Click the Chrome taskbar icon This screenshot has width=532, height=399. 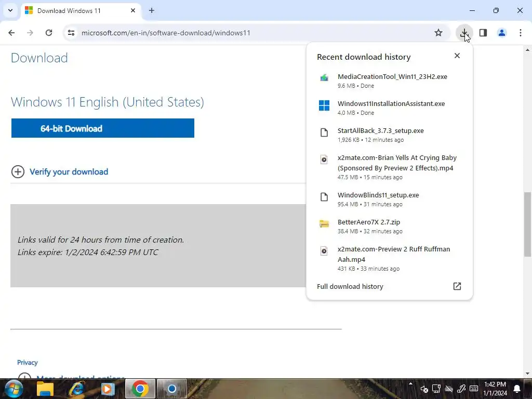tap(140, 389)
